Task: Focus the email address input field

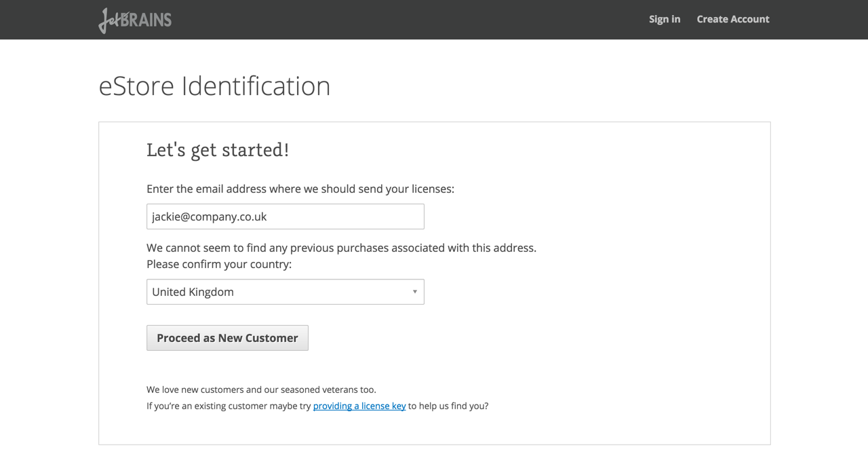Action: 285,216
